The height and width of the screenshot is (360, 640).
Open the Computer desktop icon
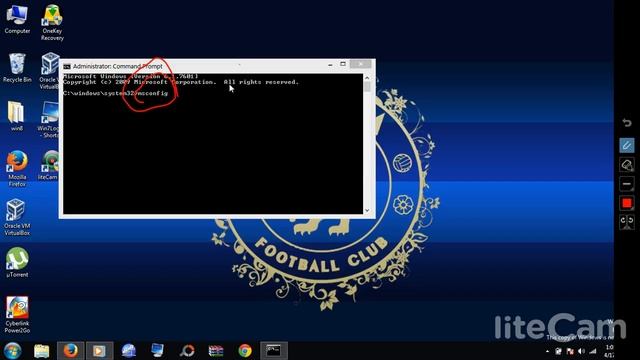(x=17, y=19)
